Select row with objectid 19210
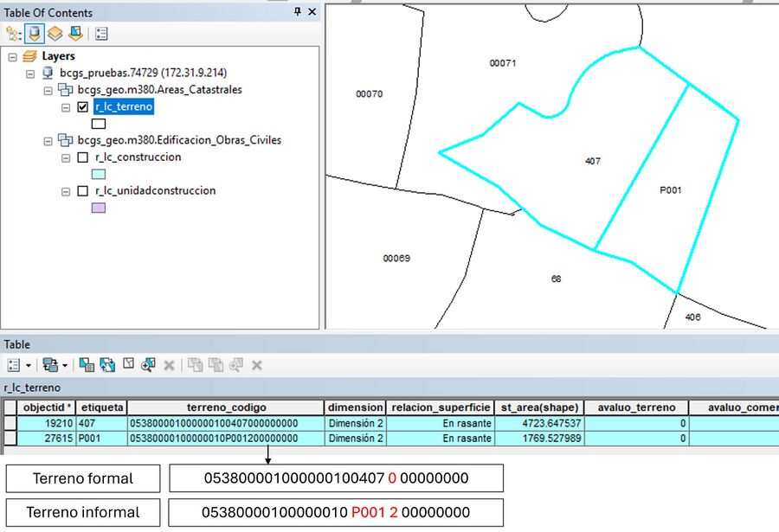Viewport: 779px width, 532px height. point(10,423)
